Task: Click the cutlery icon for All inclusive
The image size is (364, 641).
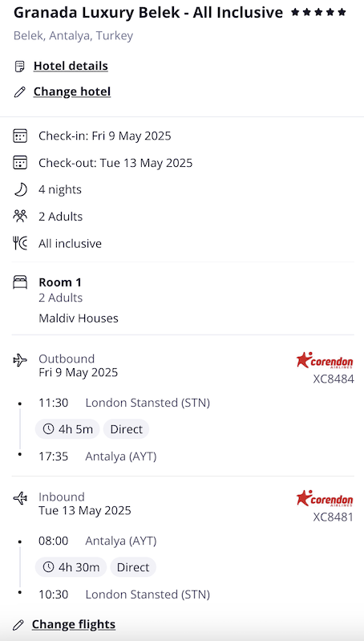Action: (20, 244)
